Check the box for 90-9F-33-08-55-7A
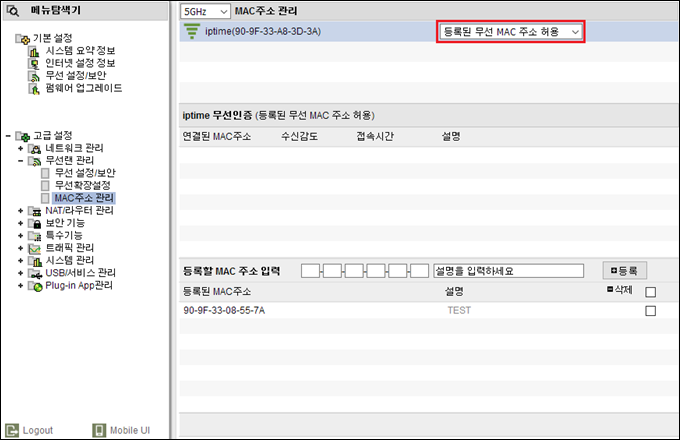This screenshot has width=680, height=440. (x=651, y=311)
